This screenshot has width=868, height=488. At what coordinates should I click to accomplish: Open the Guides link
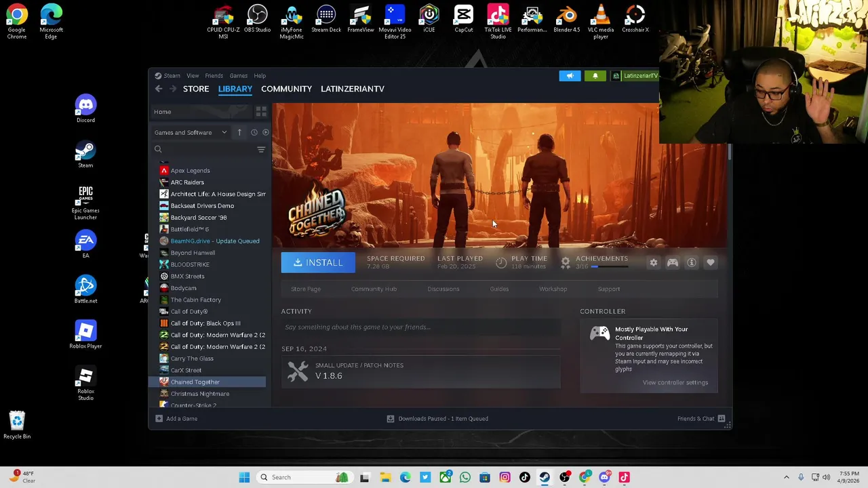coord(499,289)
